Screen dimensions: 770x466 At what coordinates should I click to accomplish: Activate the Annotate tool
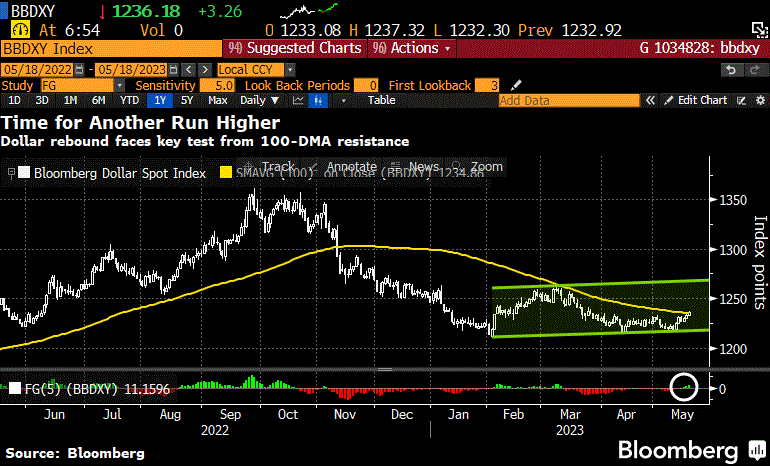pos(344,166)
